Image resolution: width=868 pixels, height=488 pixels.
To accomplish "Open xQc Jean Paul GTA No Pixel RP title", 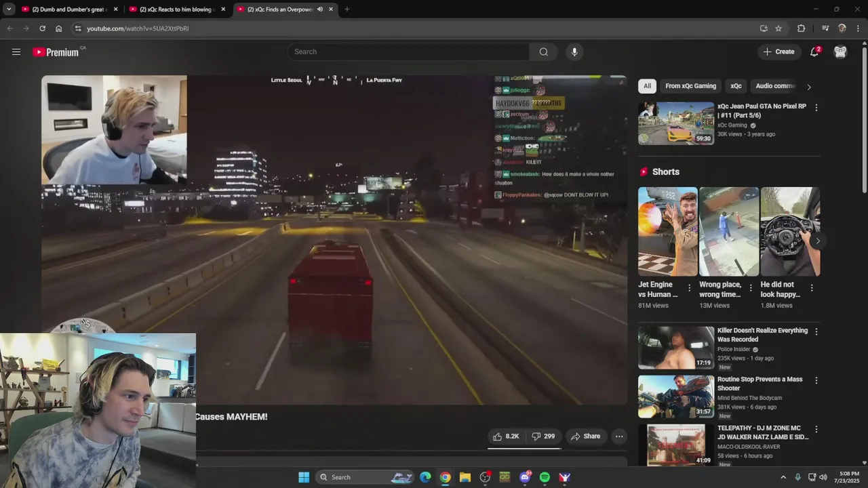I will pos(762,111).
